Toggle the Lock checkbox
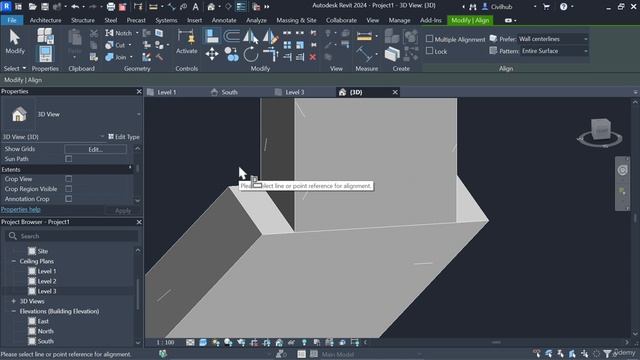This screenshot has width=640, height=360. coord(429,51)
